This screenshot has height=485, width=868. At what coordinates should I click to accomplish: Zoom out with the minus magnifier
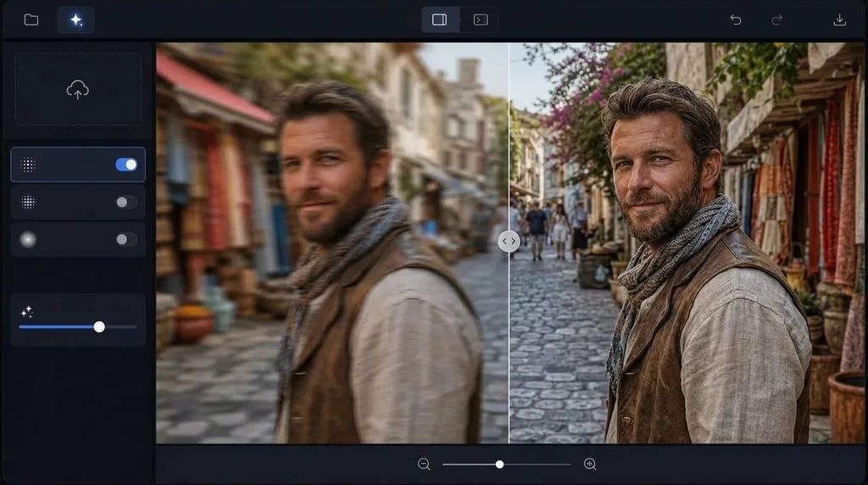coord(424,464)
